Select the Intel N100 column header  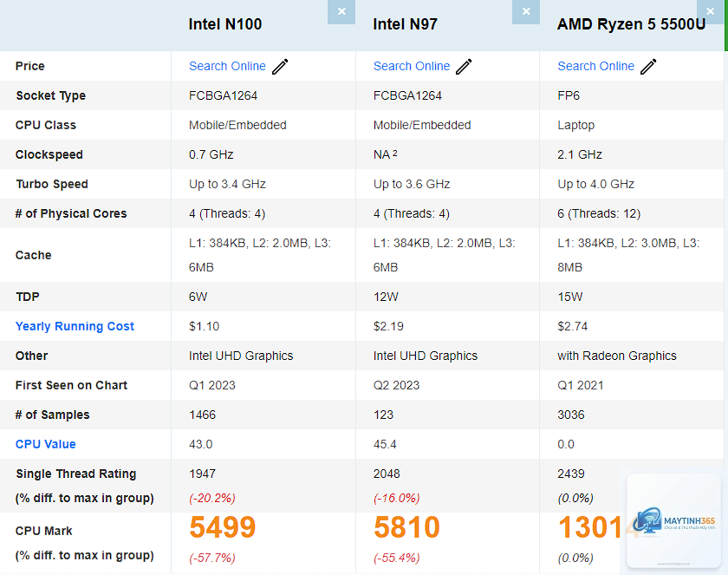click(225, 24)
